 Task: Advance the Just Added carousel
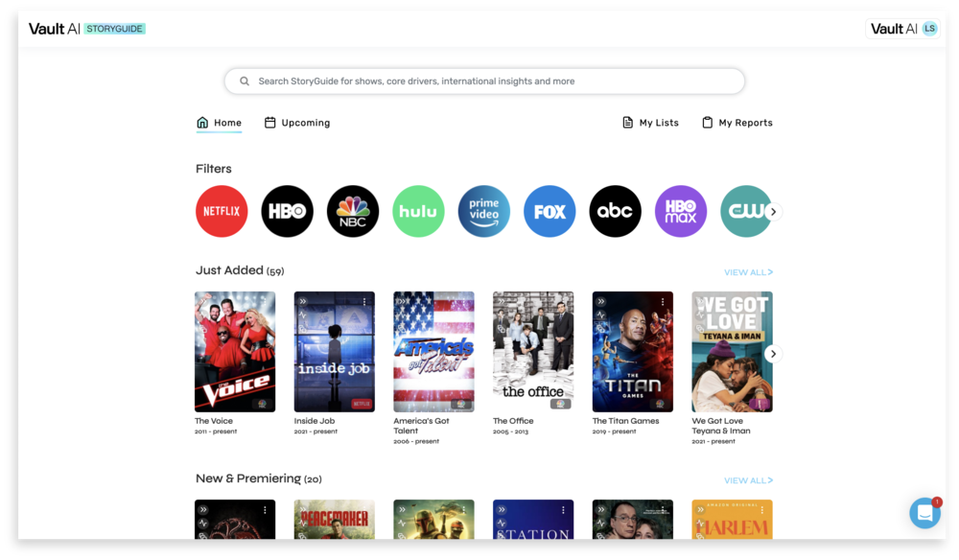tap(774, 354)
